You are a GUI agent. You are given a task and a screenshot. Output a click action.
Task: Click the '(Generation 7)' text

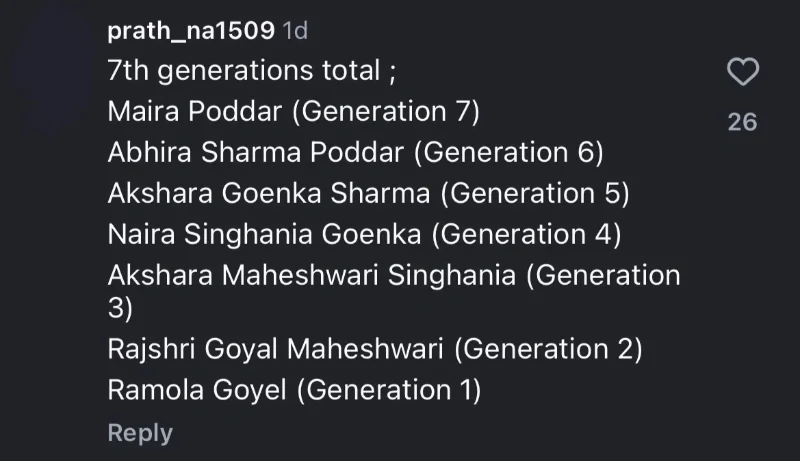click(x=386, y=111)
